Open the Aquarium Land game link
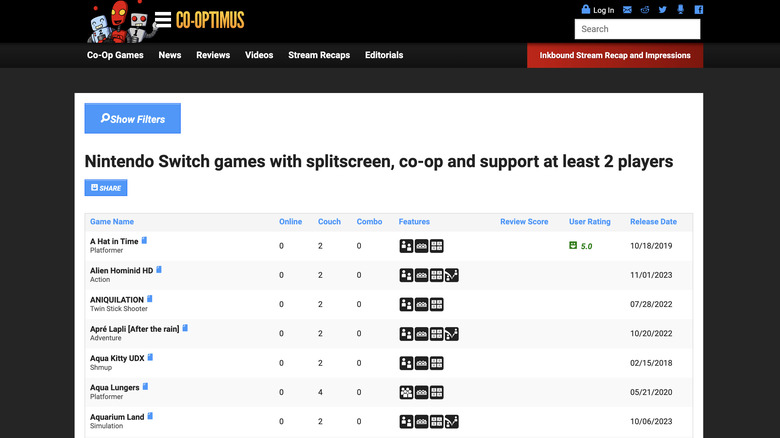Screen dimensions: 780x438 click(117, 417)
